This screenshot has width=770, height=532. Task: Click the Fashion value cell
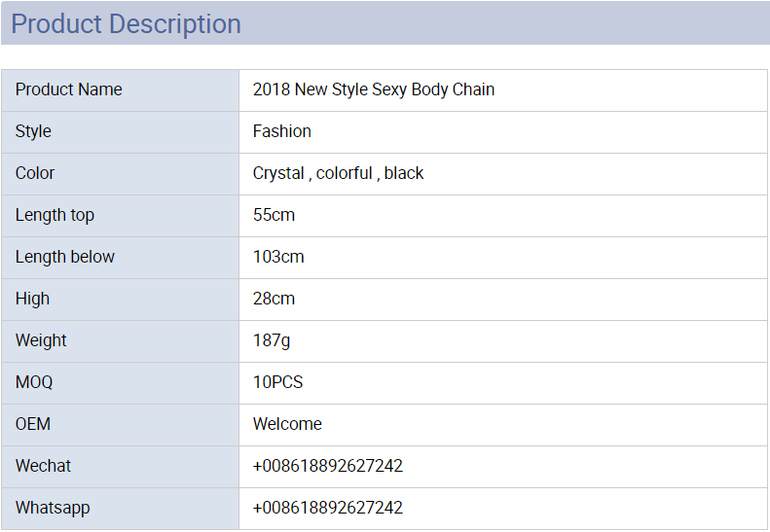click(503, 132)
